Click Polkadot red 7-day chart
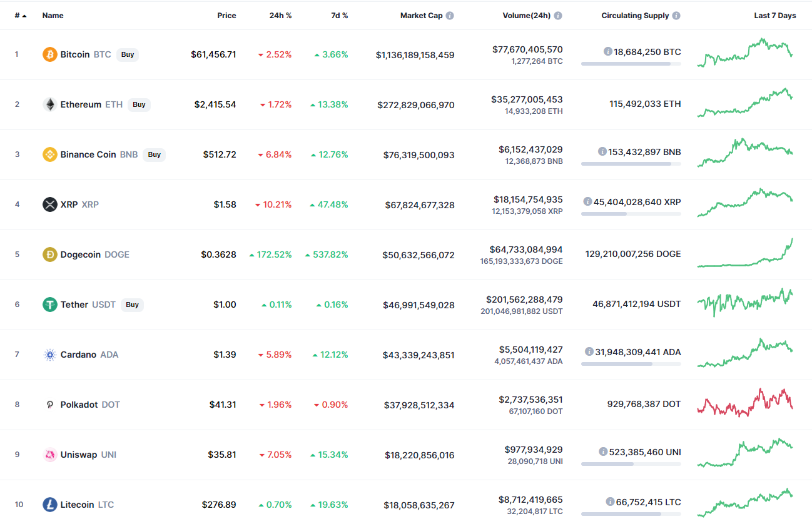Image resolution: width=812 pixels, height=519 pixels. (745, 403)
